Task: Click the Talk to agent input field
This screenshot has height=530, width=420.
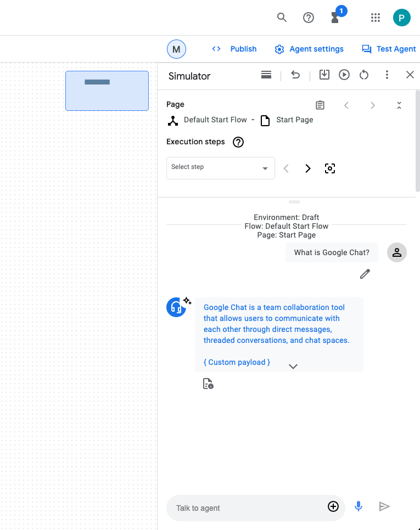Action: (x=247, y=508)
